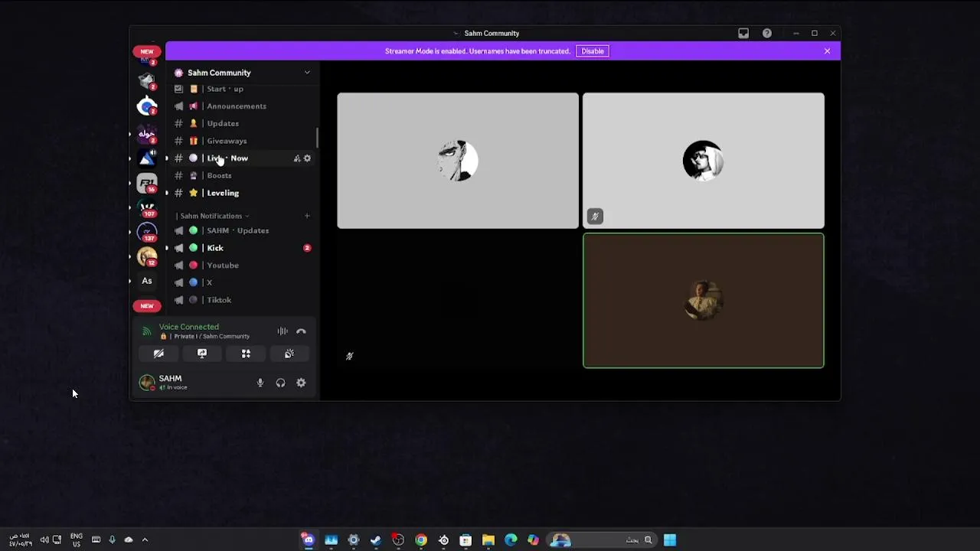
Task: Open the Giveaways channel
Action: point(242,141)
